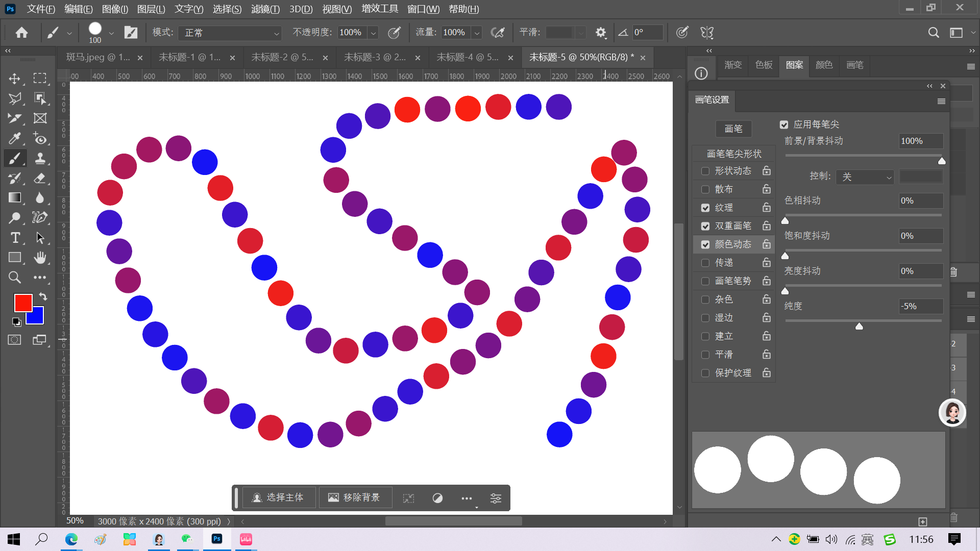The width and height of the screenshot is (980, 551).
Task: Select the Hand tool
Action: coord(40,258)
